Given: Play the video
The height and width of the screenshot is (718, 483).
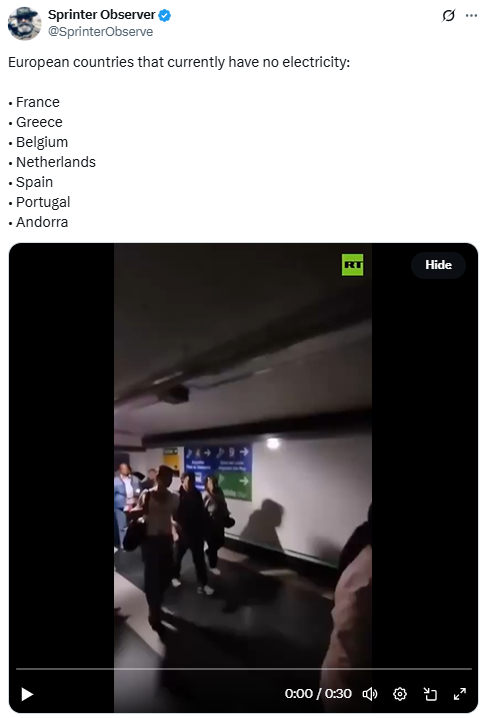Looking at the screenshot, I should [x=27, y=694].
